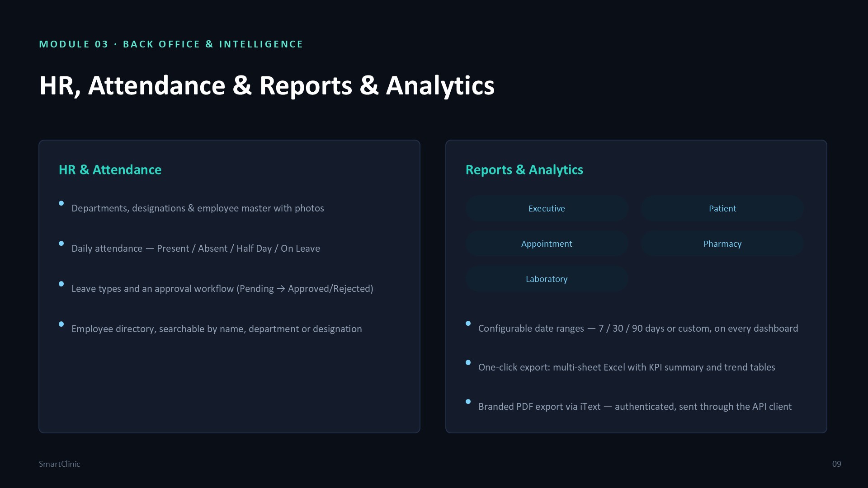Screen dimensions: 868x488
Task: Click bullet dot beside One-click export line
Action: pos(468,362)
